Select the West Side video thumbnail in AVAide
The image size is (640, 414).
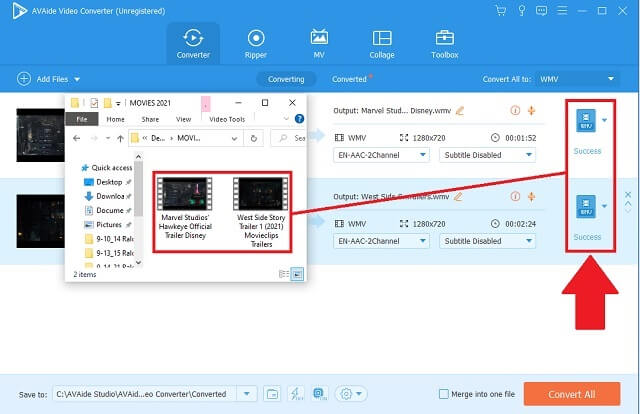coord(40,221)
